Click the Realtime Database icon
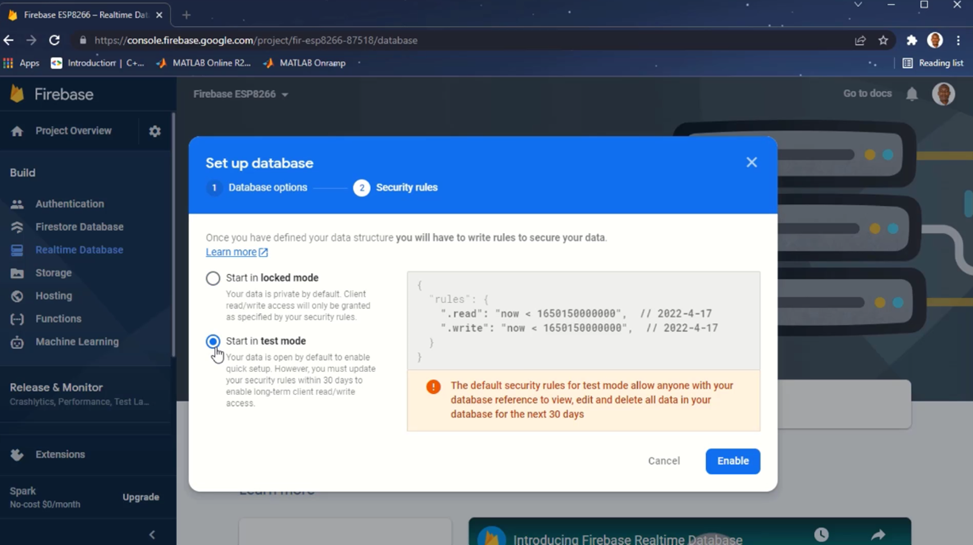 pos(17,250)
